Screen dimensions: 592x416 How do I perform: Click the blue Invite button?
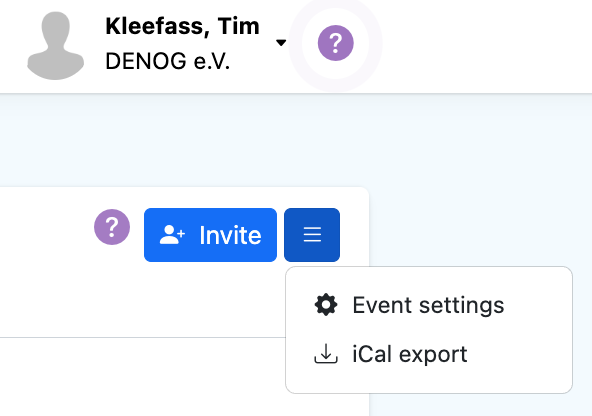(210, 235)
